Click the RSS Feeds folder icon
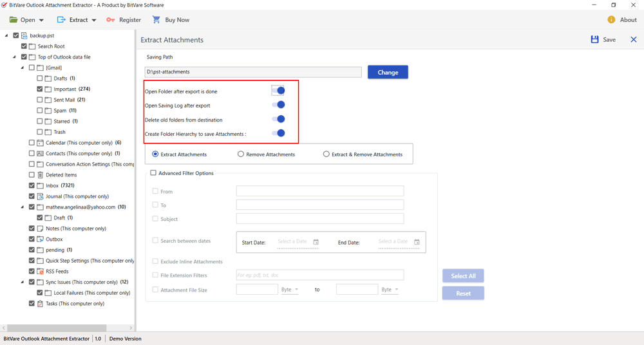Image resolution: width=644 pixels, height=345 pixels. pos(40,272)
